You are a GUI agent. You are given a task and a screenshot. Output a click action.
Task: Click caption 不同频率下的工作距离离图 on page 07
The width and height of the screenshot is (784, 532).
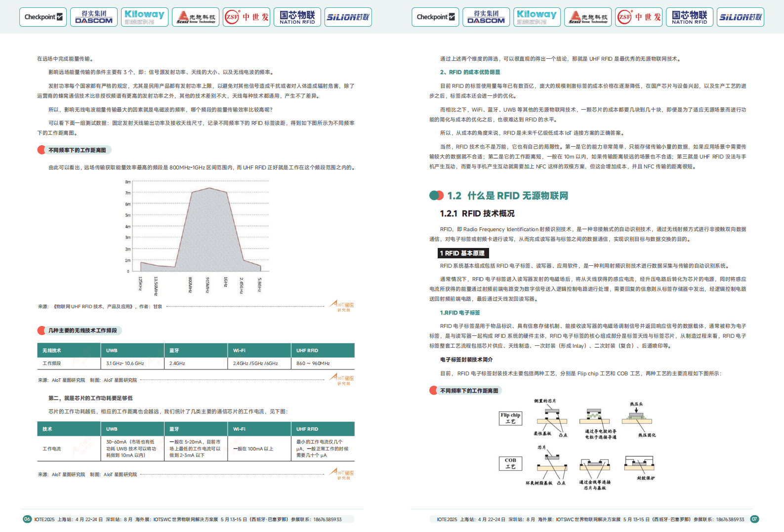point(469,391)
